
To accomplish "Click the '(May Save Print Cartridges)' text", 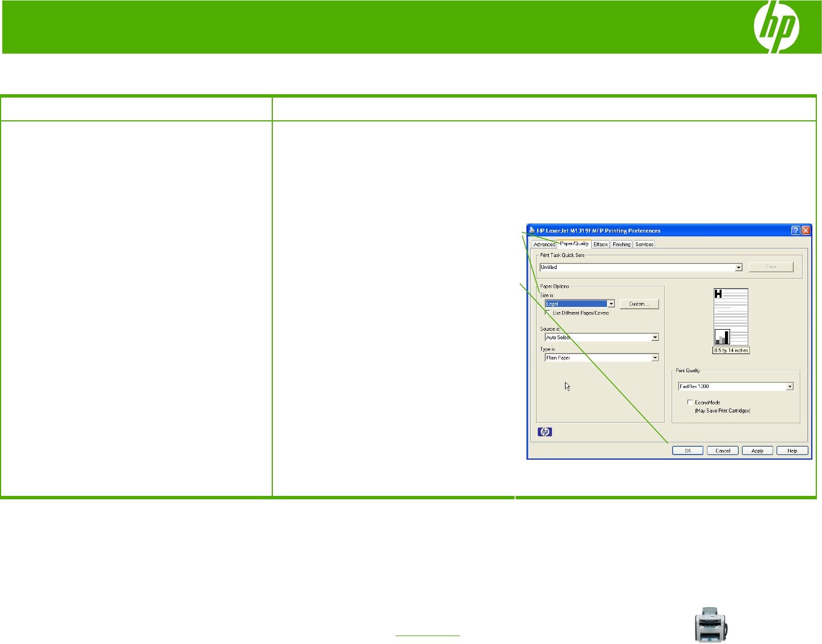I will [x=723, y=411].
